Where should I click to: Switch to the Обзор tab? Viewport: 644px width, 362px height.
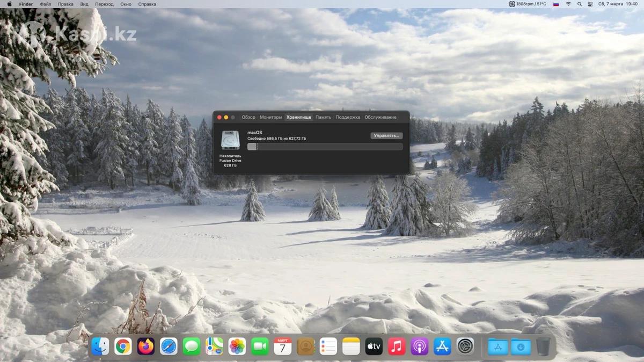(x=248, y=117)
